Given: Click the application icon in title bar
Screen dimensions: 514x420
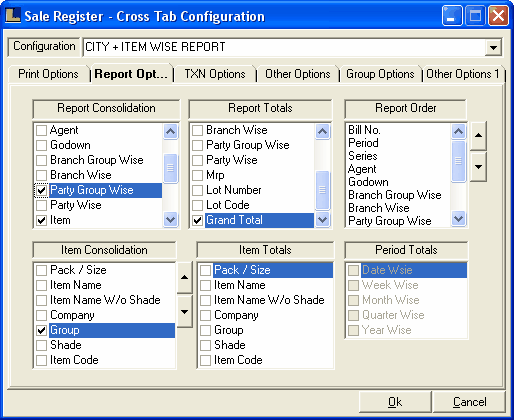Looking at the screenshot, I should click(13, 16).
